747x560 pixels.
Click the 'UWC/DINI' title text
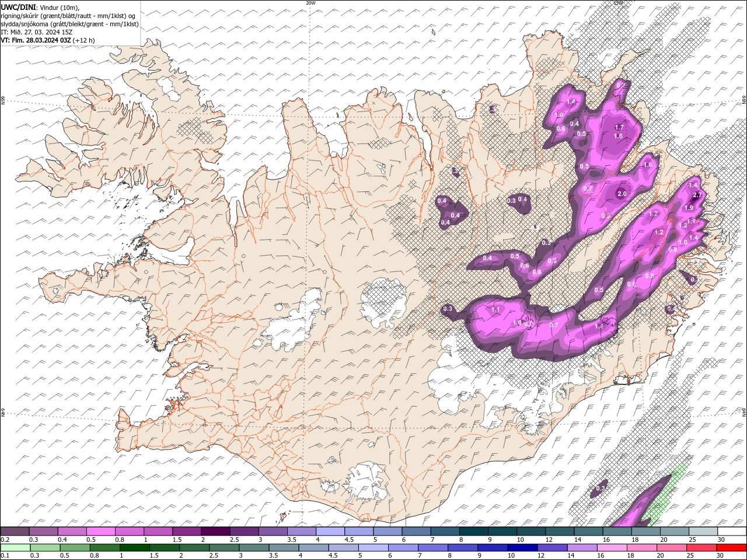click(x=18, y=7)
